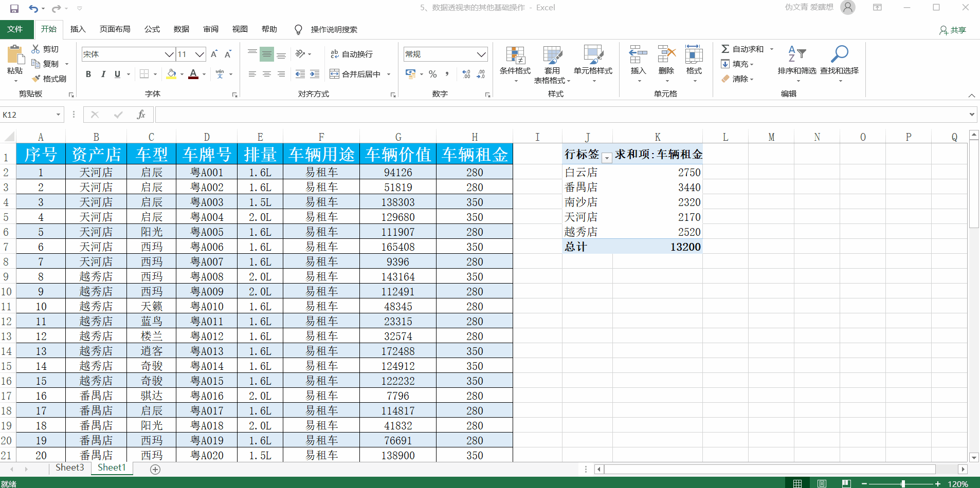Open the font name 宋体 dropdown

tap(169, 54)
